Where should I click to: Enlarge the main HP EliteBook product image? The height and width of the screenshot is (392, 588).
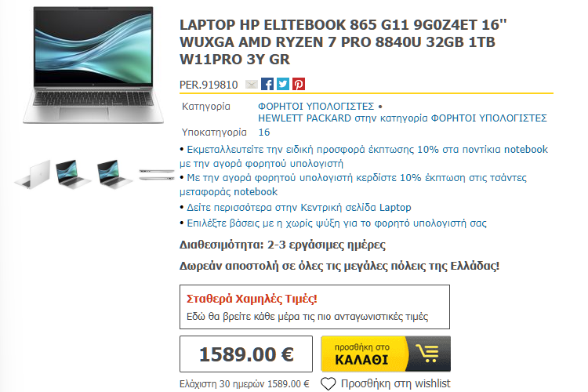(x=93, y=65)
